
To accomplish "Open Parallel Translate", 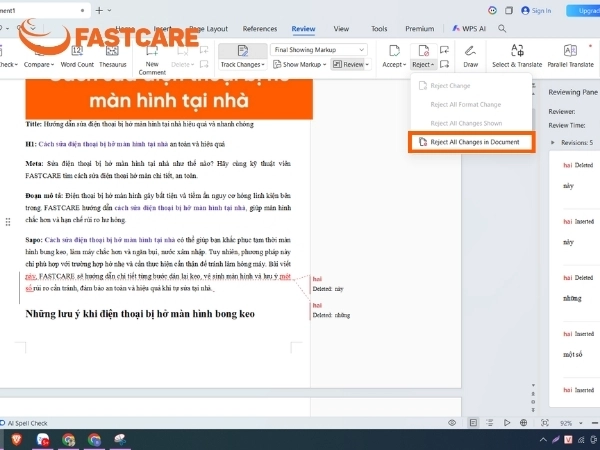I will pyautogui.click(x=571, y=57).
